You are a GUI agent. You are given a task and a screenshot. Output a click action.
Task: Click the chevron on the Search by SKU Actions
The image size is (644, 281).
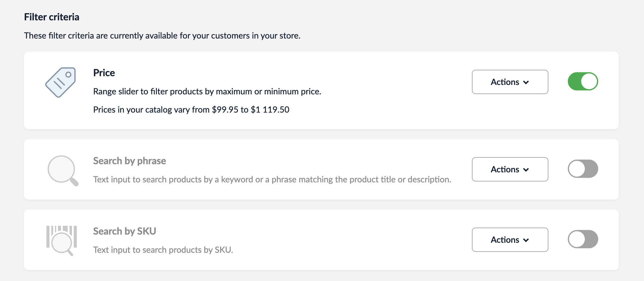(x=527, y=240)
